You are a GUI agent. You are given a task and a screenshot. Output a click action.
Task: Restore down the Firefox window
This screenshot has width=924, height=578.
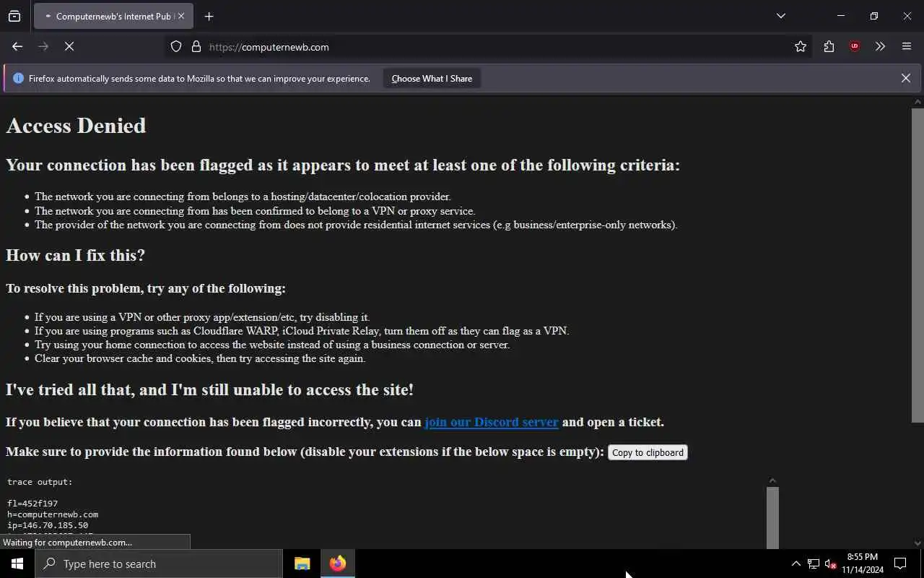(873, 16)
